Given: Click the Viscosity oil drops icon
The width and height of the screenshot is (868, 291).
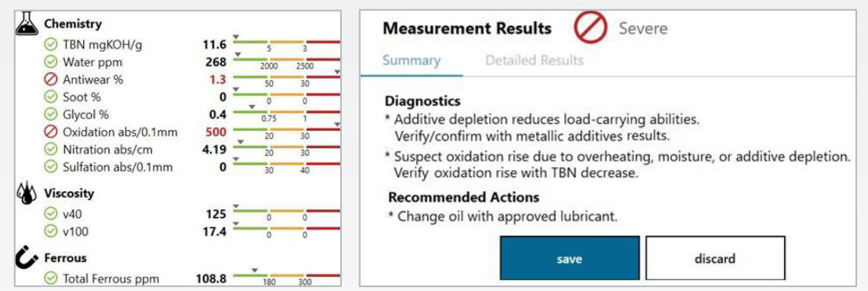Looking at the screenshot, I should coord(27,192).
